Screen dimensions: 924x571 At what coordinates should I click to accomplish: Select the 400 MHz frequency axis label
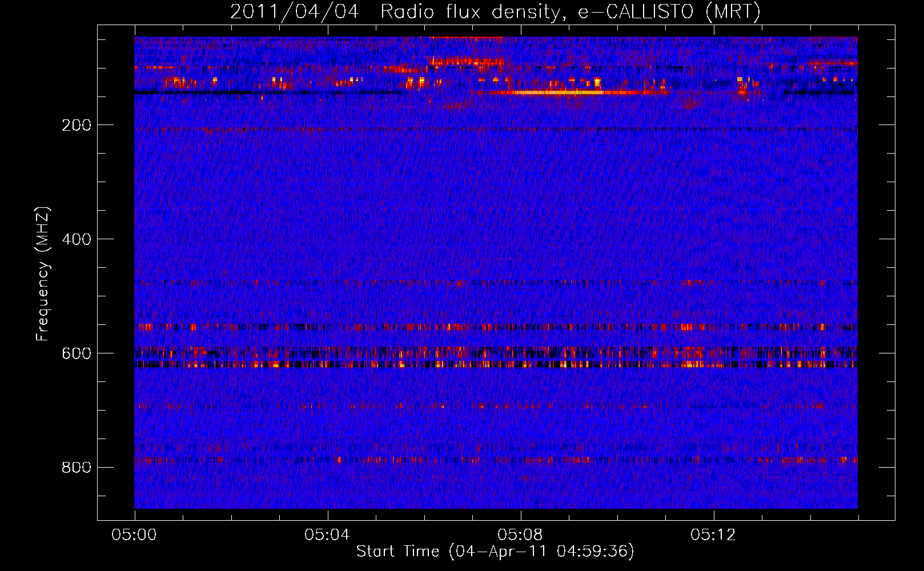[77, 239]
